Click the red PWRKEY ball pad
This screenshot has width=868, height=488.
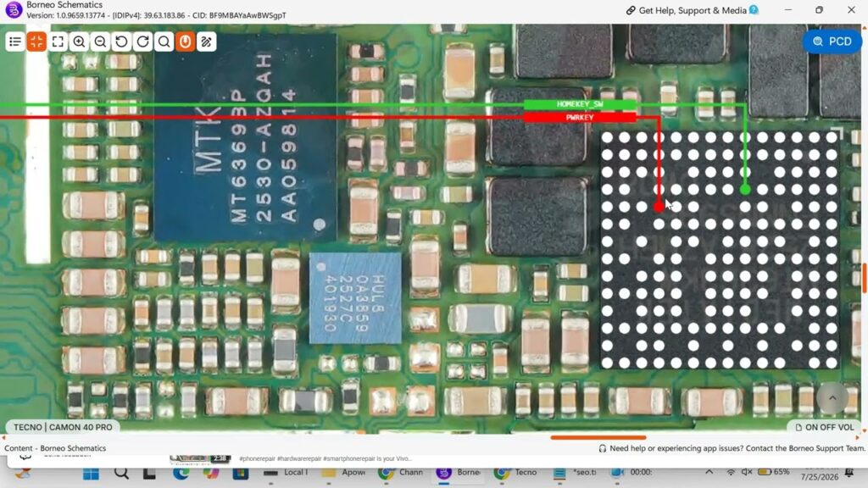tap(658, 207)
